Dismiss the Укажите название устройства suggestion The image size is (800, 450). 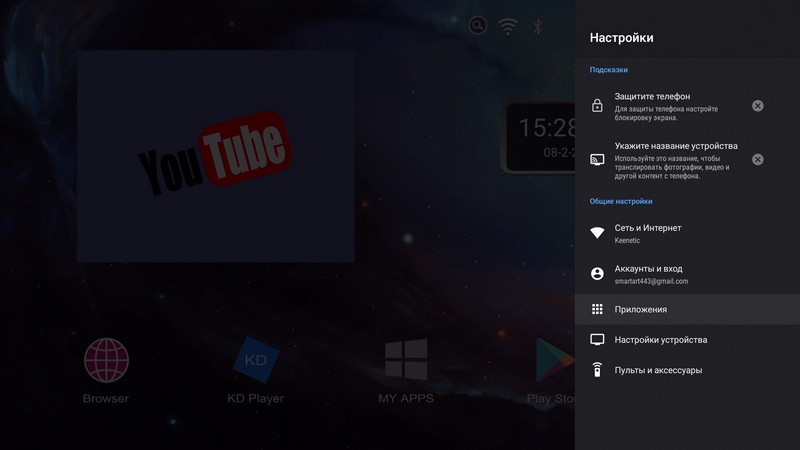758,159
